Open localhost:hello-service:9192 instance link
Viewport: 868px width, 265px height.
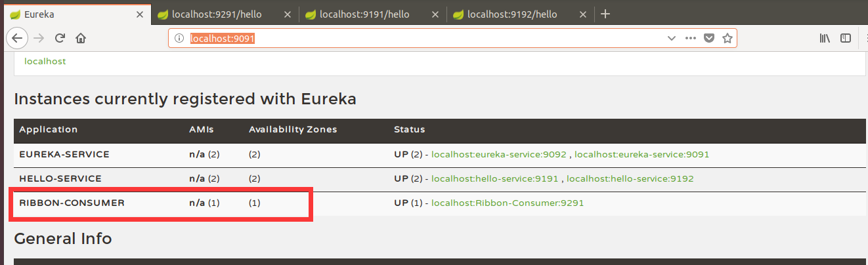click(630, 178)
